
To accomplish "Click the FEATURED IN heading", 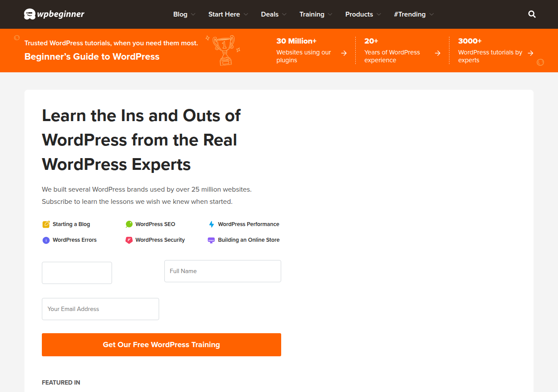I will pos(61,382).
